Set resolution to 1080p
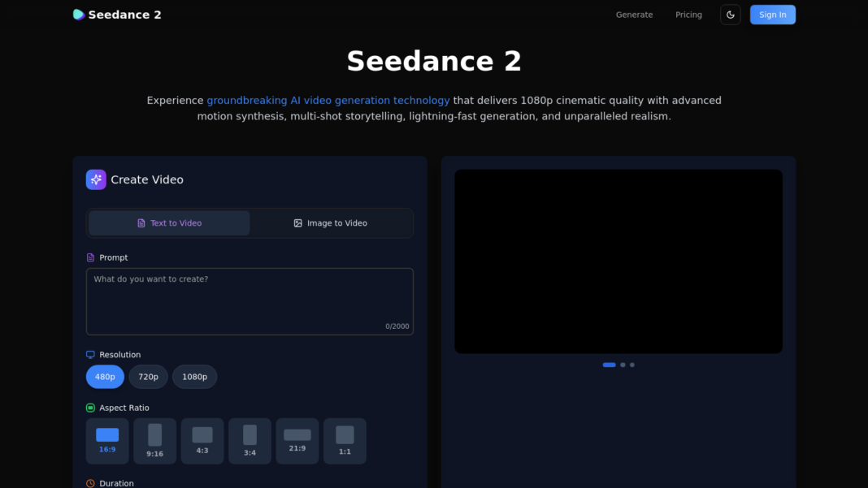Screen dimensions: 868x488 (194, 377)
